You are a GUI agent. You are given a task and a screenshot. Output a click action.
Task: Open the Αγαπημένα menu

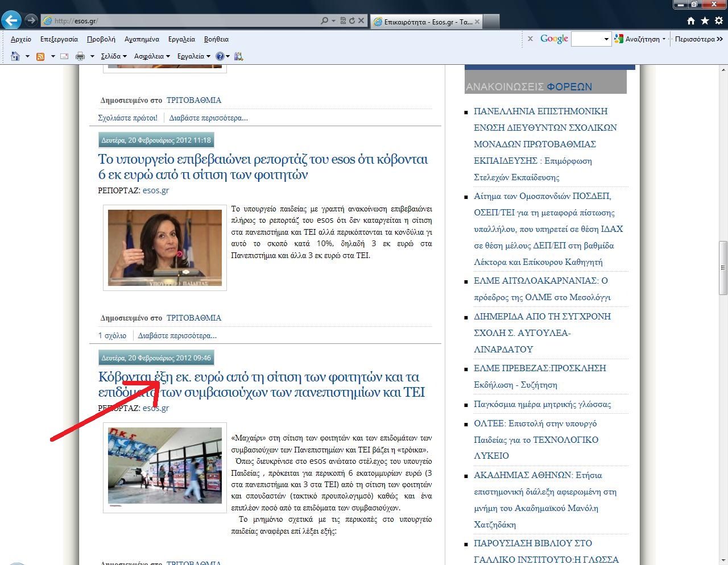(x=142, y=39)
